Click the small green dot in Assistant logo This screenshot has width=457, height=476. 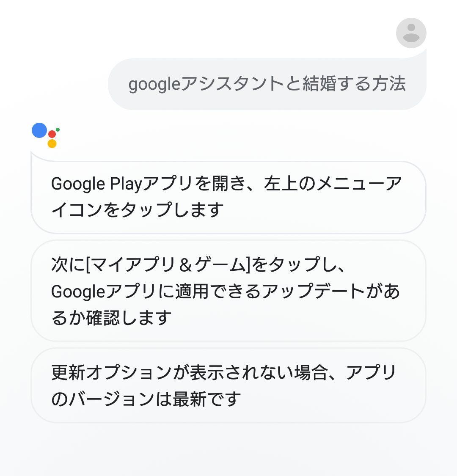(58, 129)
